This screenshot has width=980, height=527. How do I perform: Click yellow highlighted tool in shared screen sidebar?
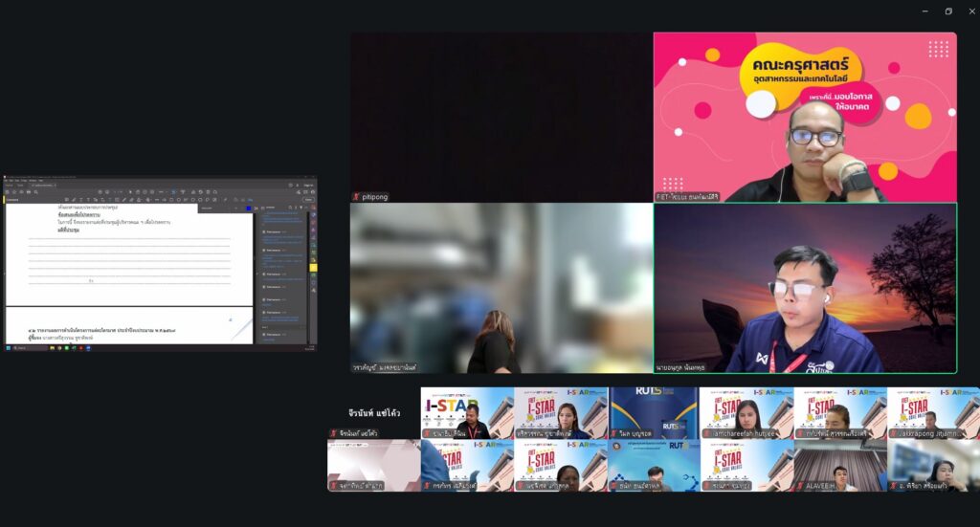313,267
